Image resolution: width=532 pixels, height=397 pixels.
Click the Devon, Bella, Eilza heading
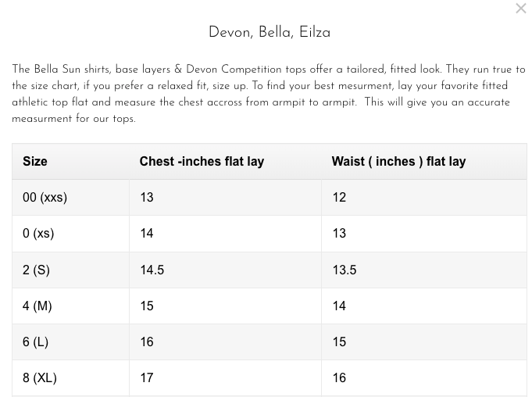269,33
